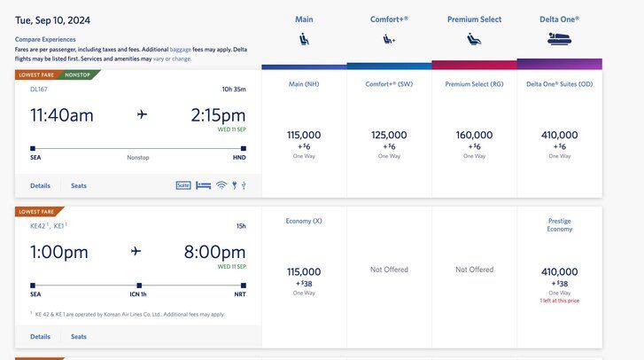
Task: Click the Premium Select recliner icon
Action: [474, 39]
